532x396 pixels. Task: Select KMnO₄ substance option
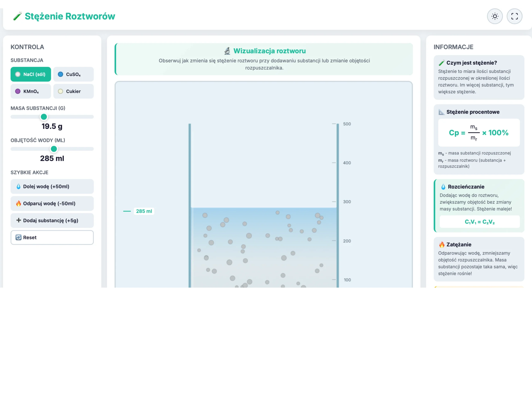click(x=31, y=91)
